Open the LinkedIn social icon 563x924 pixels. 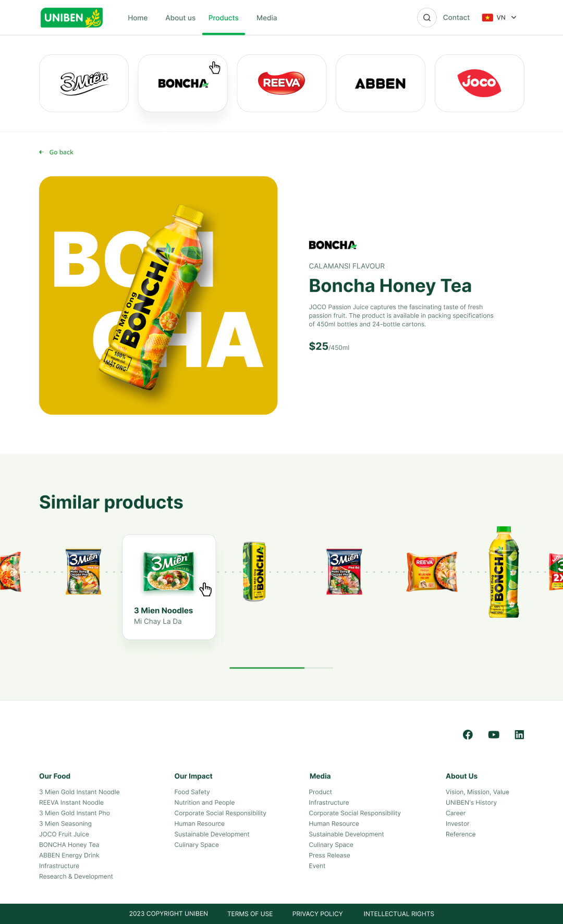519,734
